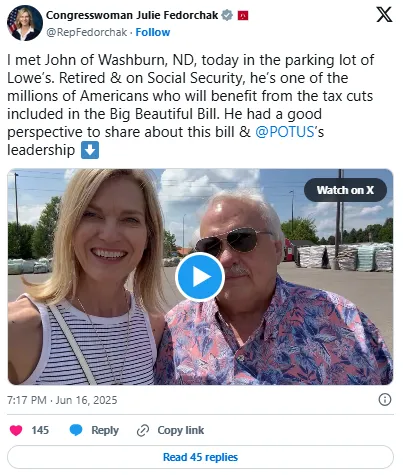This screenshot has height=475, width=403.
Task: Click the red flag badge beside name
Action: pos(243,15)
